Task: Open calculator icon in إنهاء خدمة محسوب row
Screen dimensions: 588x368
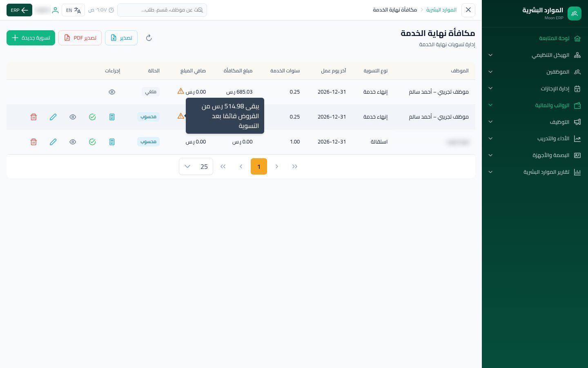Action: tap(112, 117)
